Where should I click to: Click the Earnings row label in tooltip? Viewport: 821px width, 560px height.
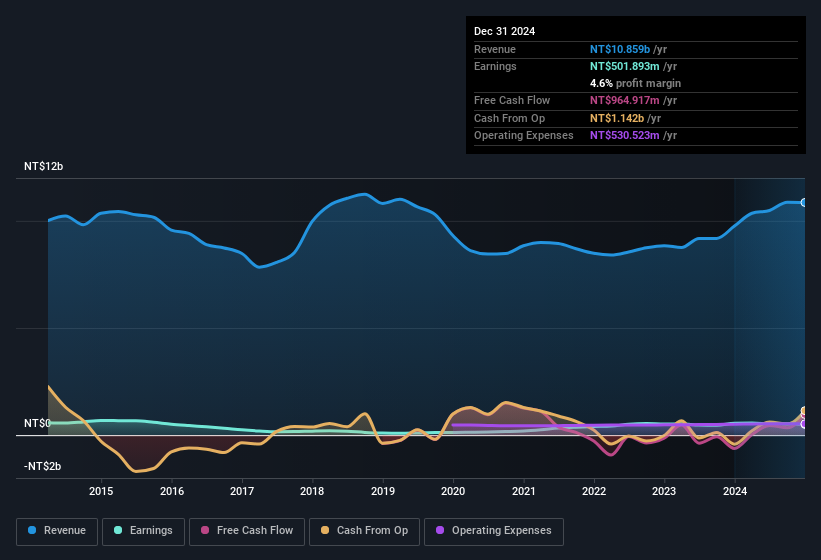(495, 66)
